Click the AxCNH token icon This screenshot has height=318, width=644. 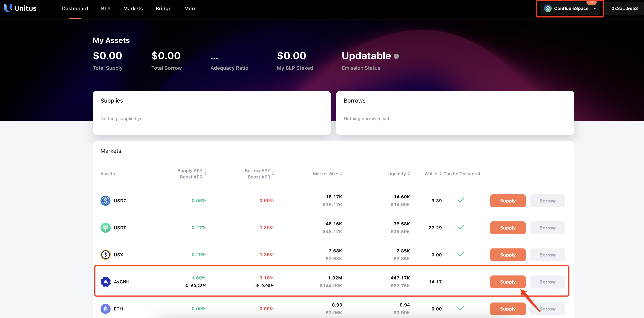(105, 282)
